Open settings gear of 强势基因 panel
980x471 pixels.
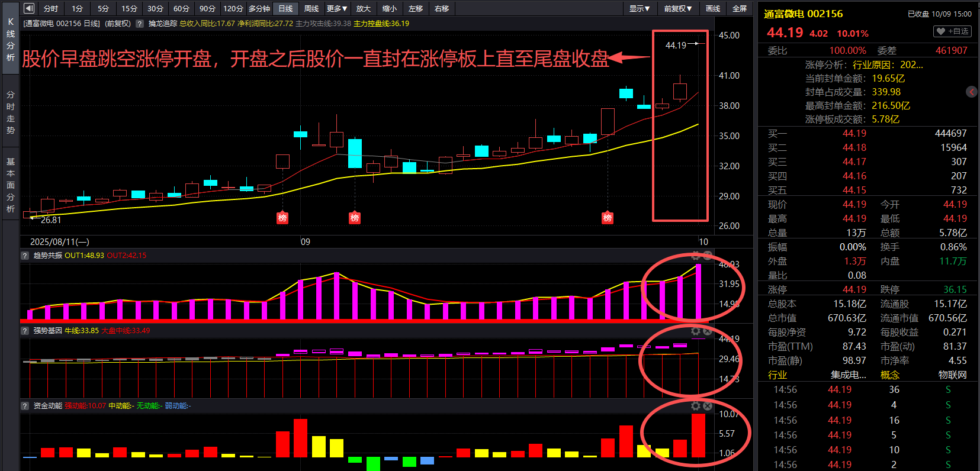point(696,331)
